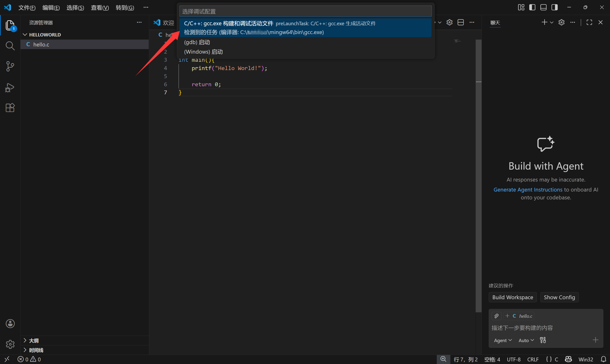Attach context with the paperclip icon

coord(496,316)
